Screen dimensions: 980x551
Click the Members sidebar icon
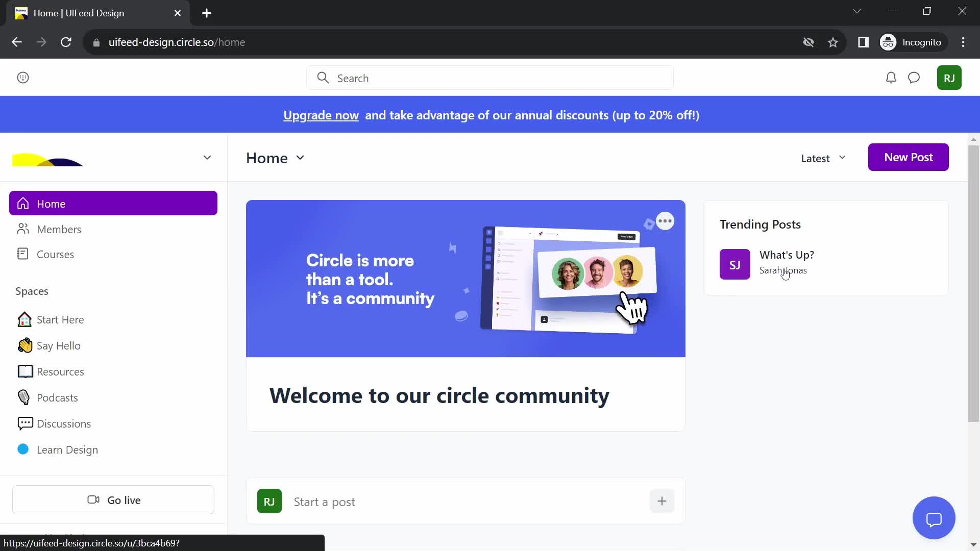[23, 229]
